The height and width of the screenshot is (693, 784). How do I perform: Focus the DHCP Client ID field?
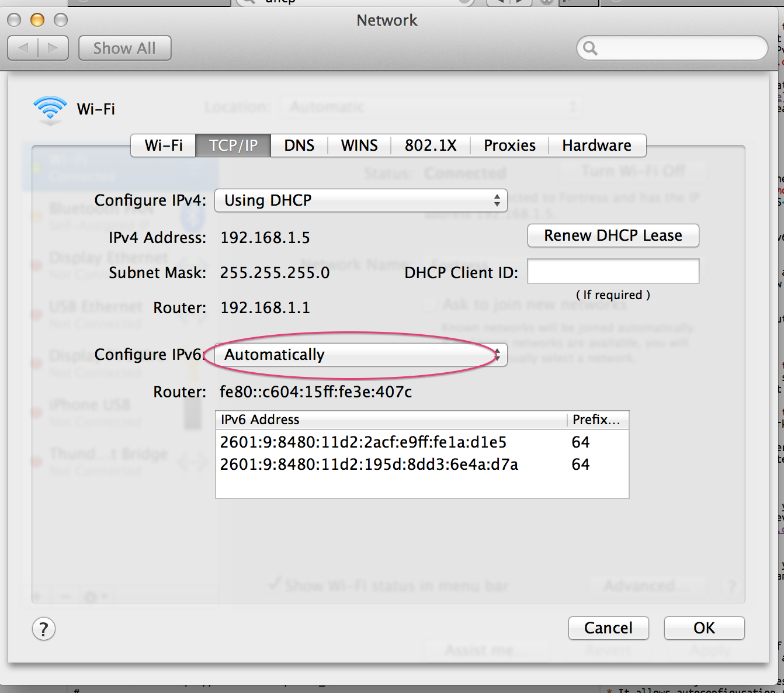click(x=613, y=272)
